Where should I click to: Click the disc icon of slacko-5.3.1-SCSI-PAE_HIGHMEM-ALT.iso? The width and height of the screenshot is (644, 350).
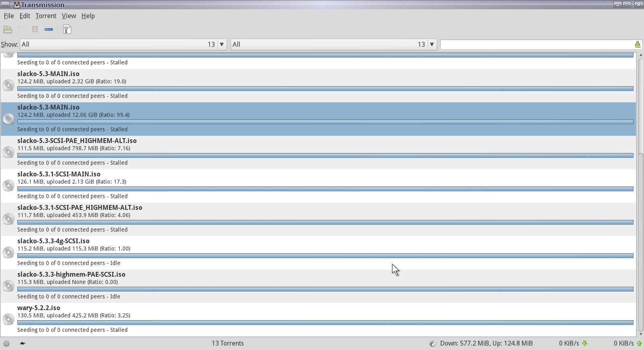click(8, 219)
